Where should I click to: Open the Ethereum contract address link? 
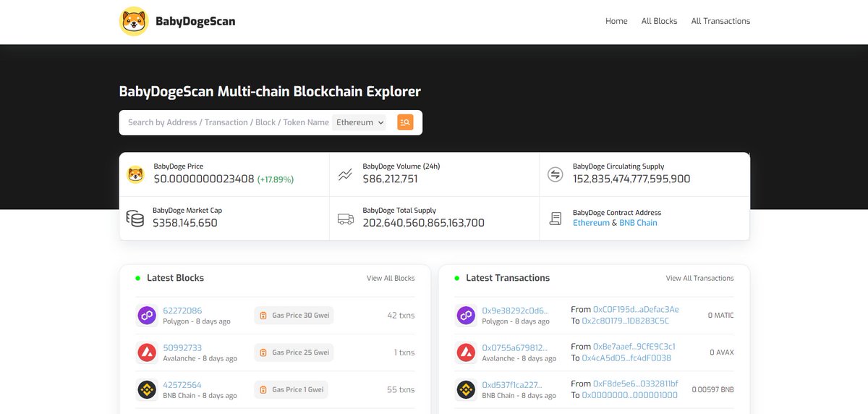coord(591,223)
